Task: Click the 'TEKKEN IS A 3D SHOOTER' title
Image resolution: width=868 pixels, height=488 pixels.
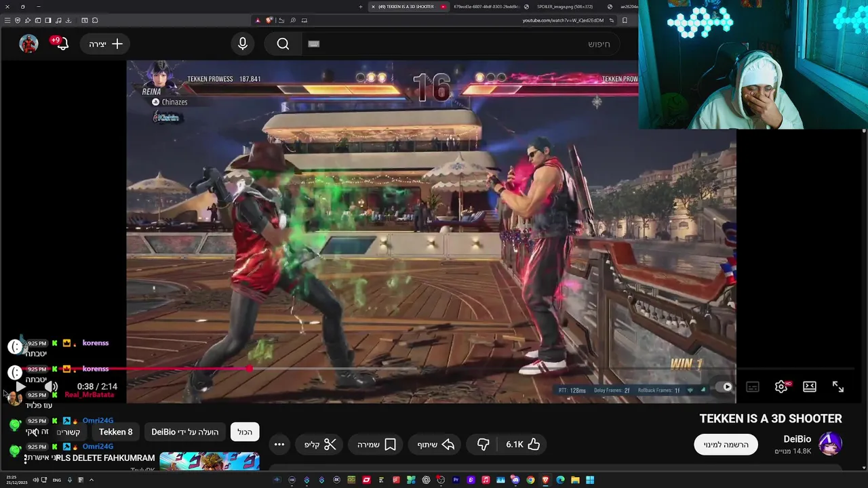Action: pos(770,419)
